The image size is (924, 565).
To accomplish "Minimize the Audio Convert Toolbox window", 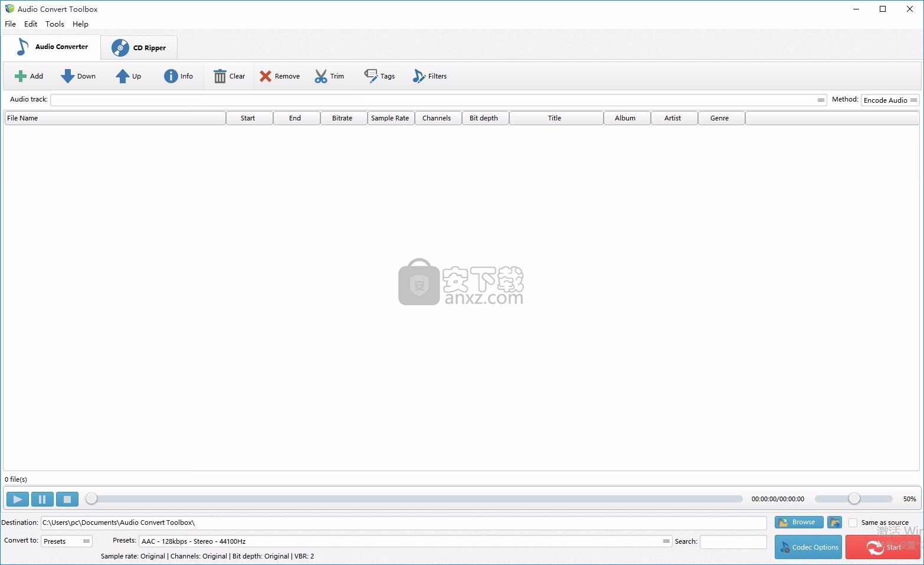I will click(x=856, y=9).
